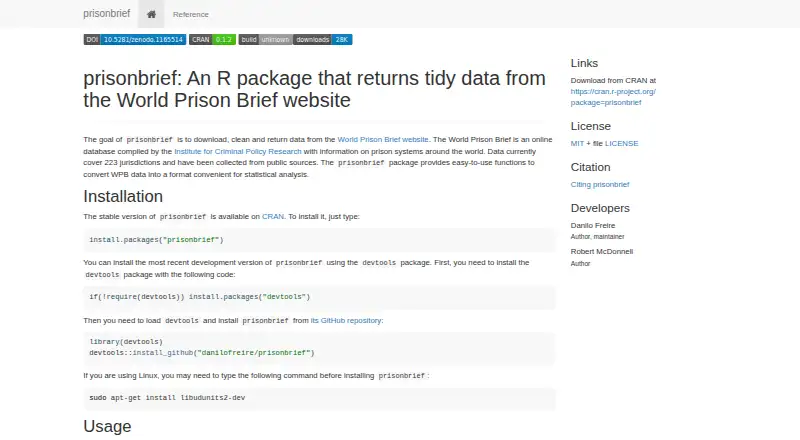Image resolution: width=800 pixels, height=440 pixels.
Task: Click the prisonbrief brand title in navbar
Action: [x=107, y=14]
